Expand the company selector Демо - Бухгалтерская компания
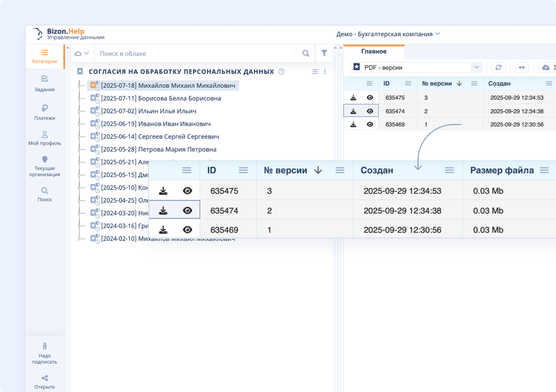The image size is (556, 392). [x=388, y=34]
